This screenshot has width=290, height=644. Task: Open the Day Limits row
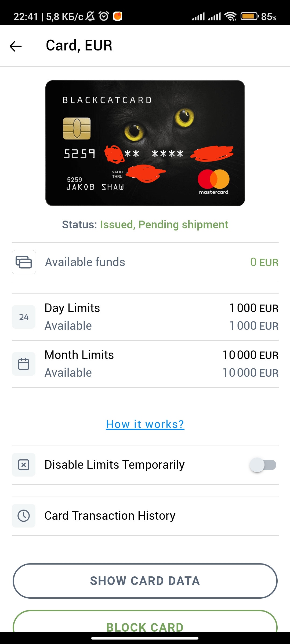(x=145, y=317)
